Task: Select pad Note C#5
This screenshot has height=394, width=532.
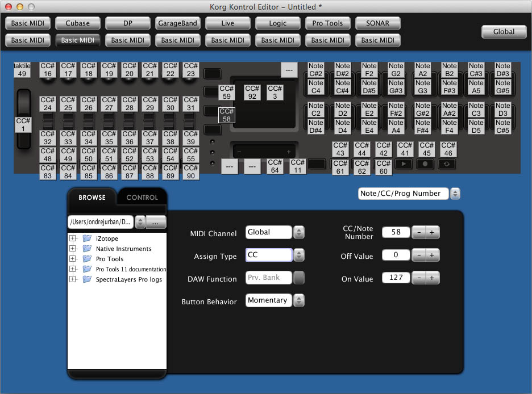Action: (503, 127)
